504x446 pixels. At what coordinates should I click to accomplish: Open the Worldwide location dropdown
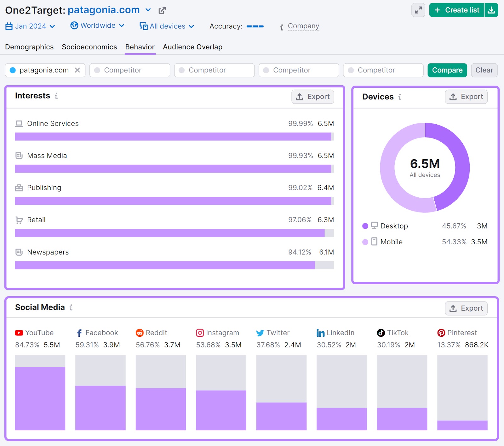click(97, 26)
